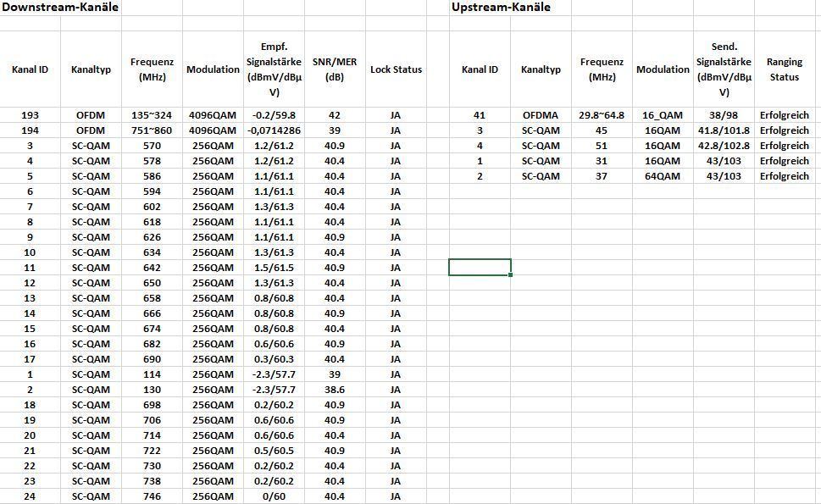Screen dimensions: 821x504
Task: Select signal cell 0.5/60.5
Action: point(274,451)
